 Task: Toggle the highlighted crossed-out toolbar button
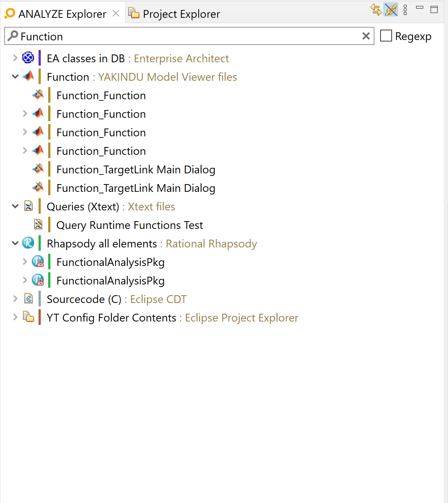click(391, 10)
